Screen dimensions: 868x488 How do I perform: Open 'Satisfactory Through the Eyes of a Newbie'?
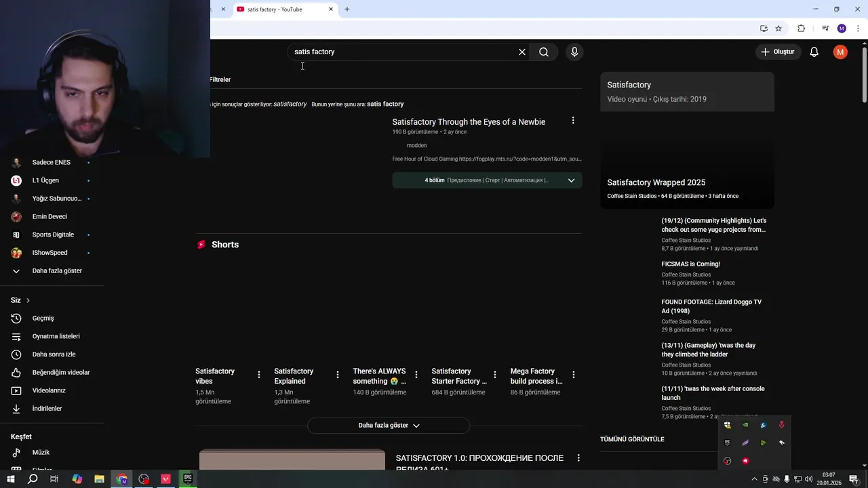[469, 122]
